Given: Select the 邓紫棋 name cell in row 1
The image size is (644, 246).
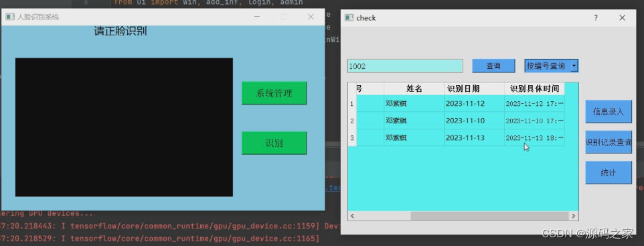Looking at the screenshot, I should [x=414, y=104].
